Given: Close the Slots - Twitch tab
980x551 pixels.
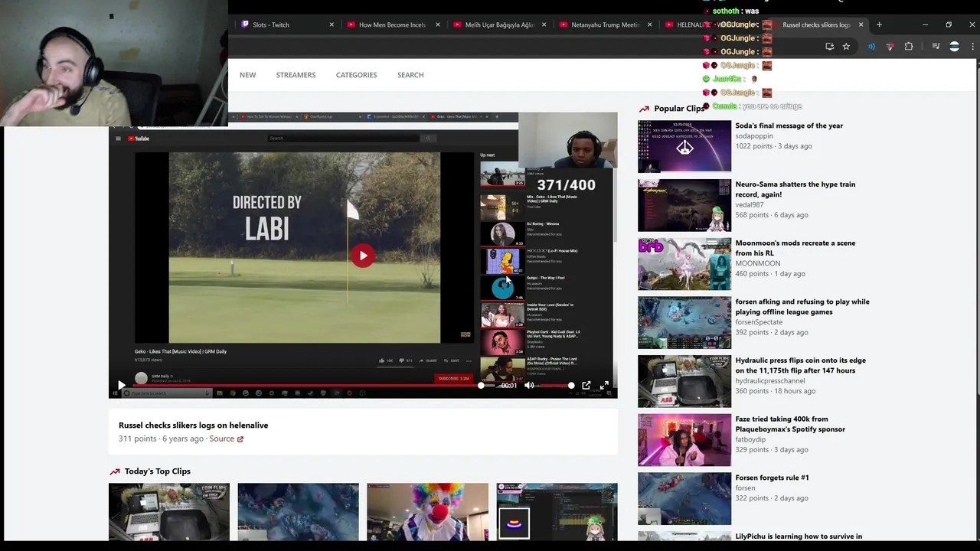Looking at the screenshot, I should [332, 24].
